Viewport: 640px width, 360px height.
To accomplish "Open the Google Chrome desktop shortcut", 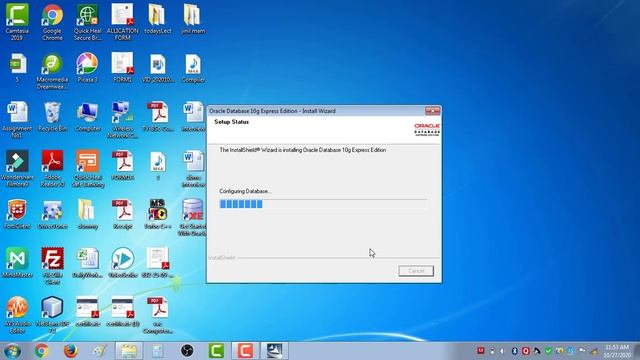I will [52, 22].
